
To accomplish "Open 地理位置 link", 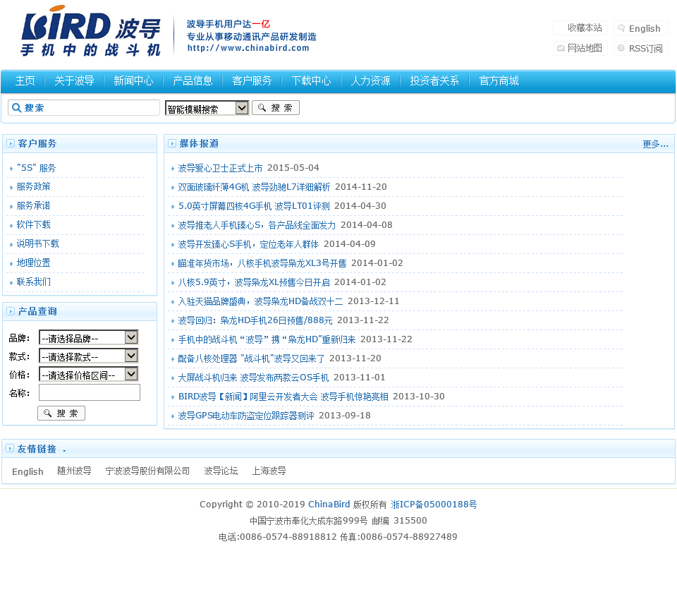I will click(34, 262).
